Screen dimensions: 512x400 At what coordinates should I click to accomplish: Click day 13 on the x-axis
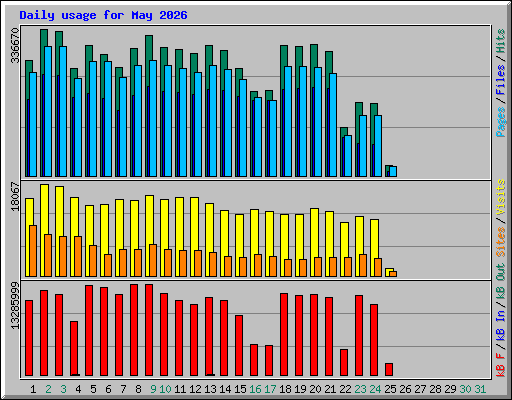click(210, 389)
